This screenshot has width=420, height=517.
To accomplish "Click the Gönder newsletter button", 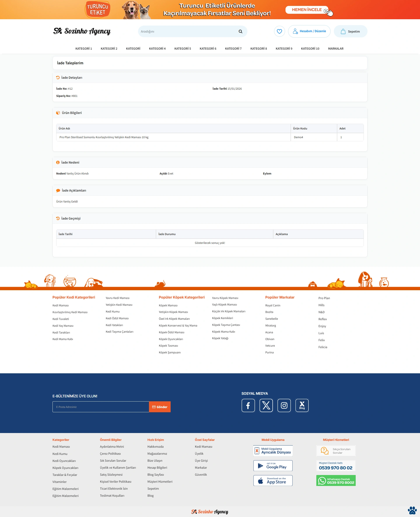I will pos(160,407).
